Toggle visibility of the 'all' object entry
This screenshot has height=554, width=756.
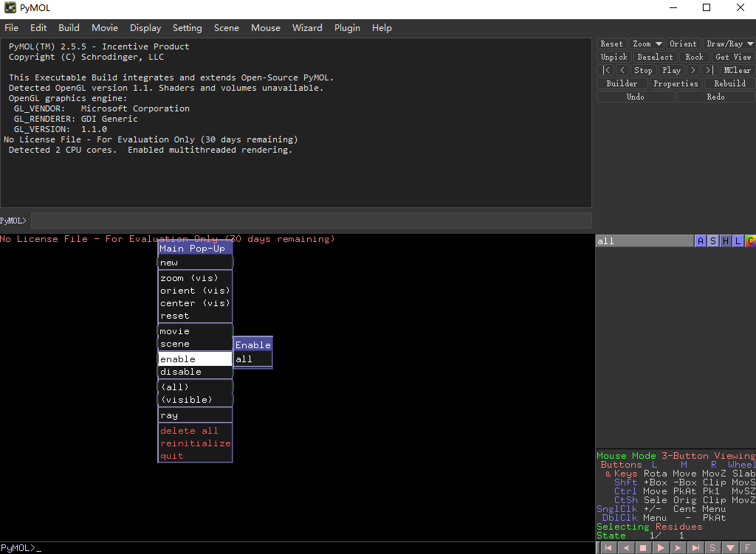[642, 241]
